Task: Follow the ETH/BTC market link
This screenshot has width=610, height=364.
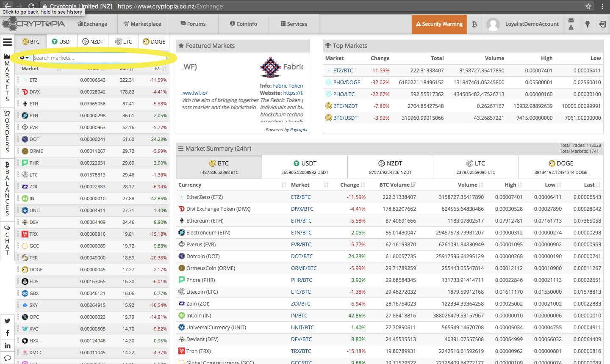Action: click(x=302, y=221)
